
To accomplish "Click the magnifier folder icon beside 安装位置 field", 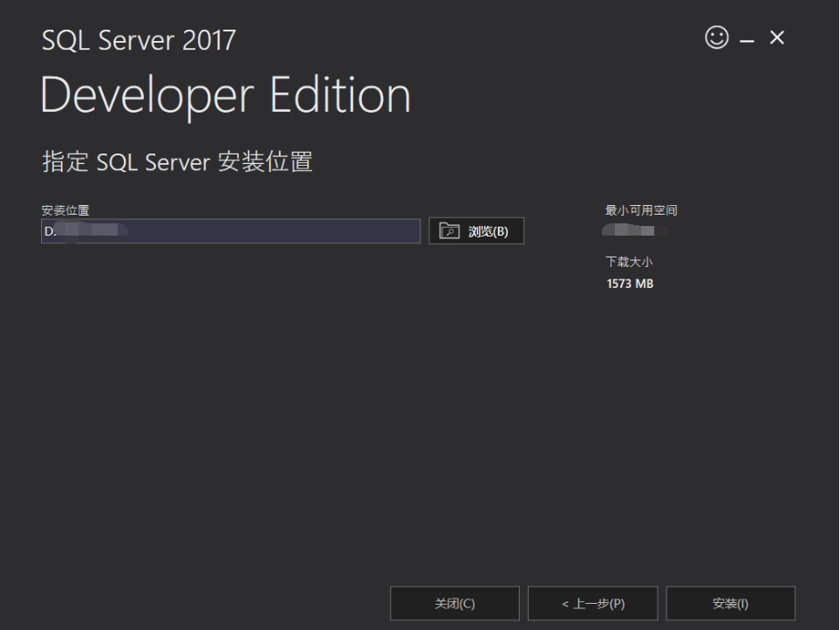I will [447, 230].
